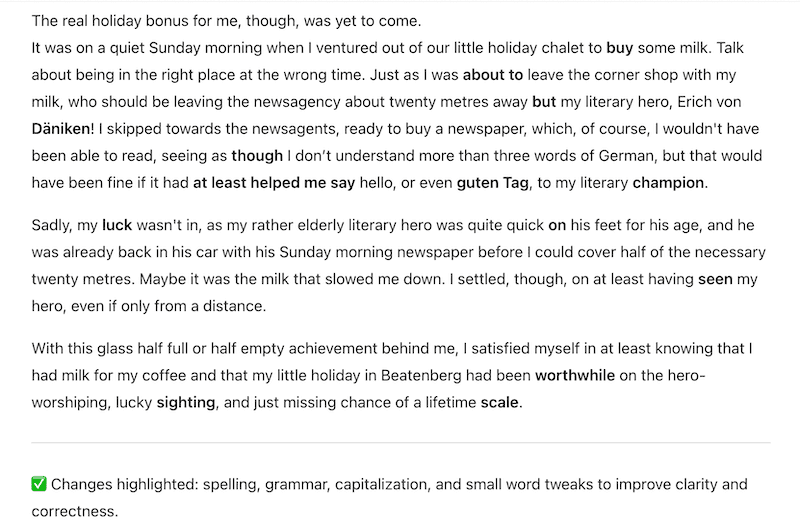
Task: Click the bold word "but" before "my literary hero"
Action: pos(544,102)
